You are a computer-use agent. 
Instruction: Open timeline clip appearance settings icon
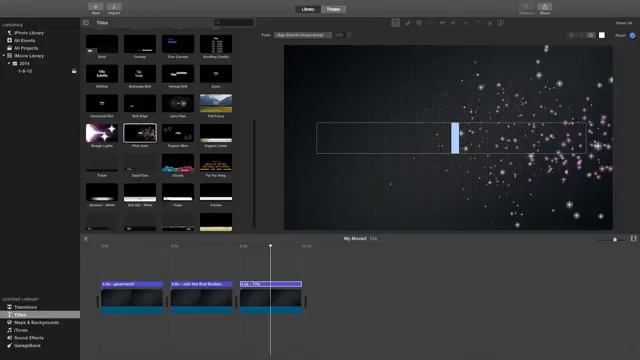(x=633, y=238)
